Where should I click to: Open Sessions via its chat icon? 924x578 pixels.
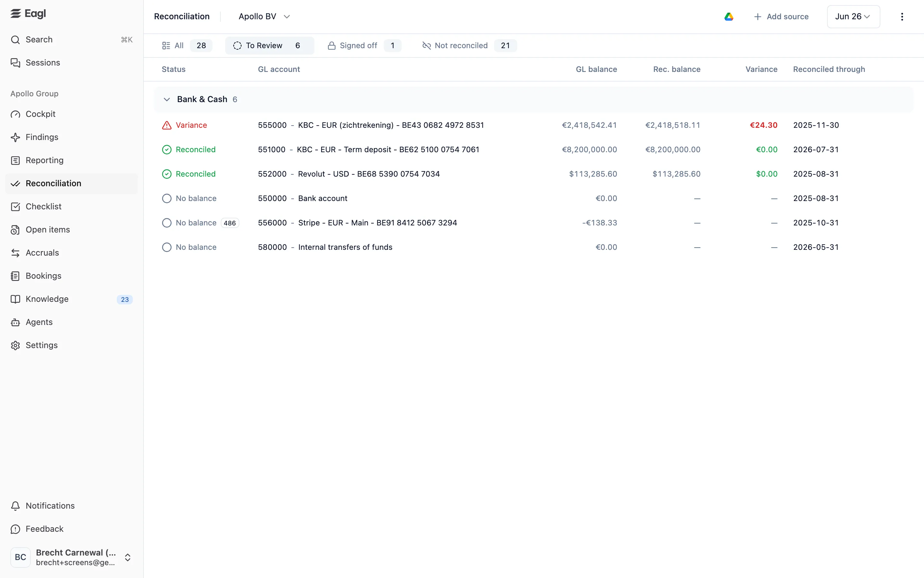click(15, 63)
